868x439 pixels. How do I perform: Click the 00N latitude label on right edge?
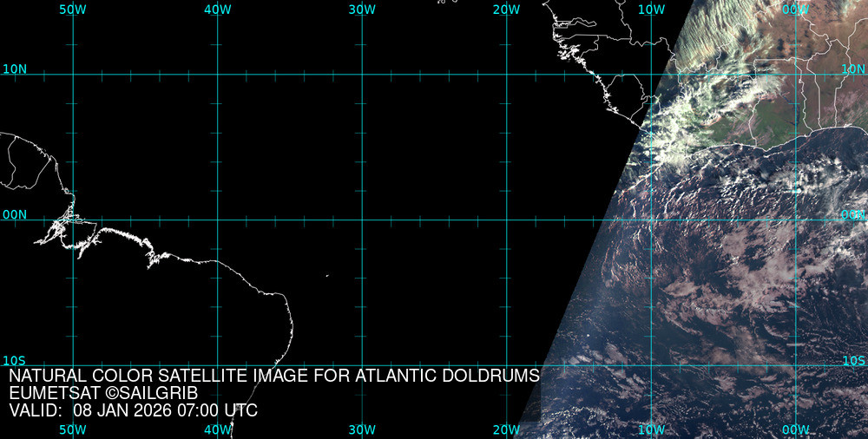tap(852, 213)
